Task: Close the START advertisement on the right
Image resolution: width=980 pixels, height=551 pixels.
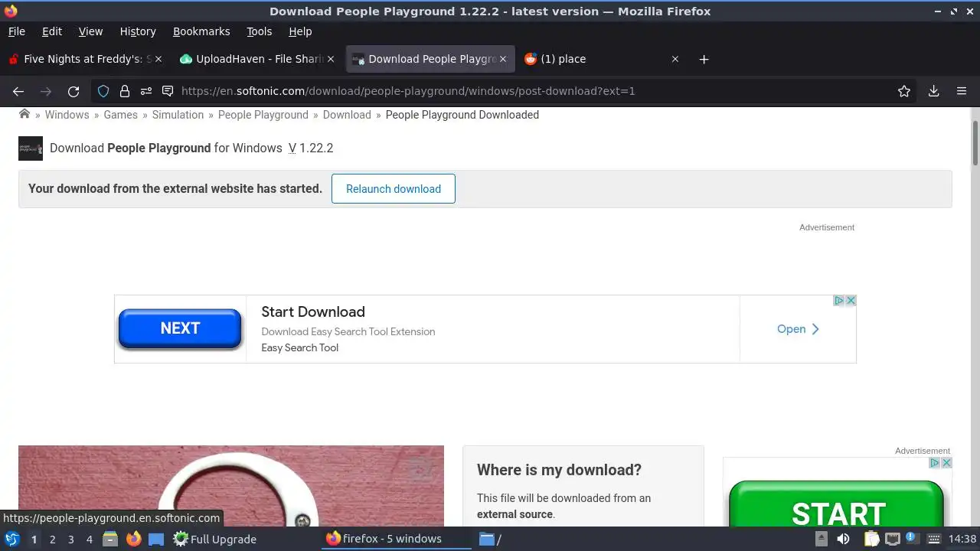Action: click(946, 463)
